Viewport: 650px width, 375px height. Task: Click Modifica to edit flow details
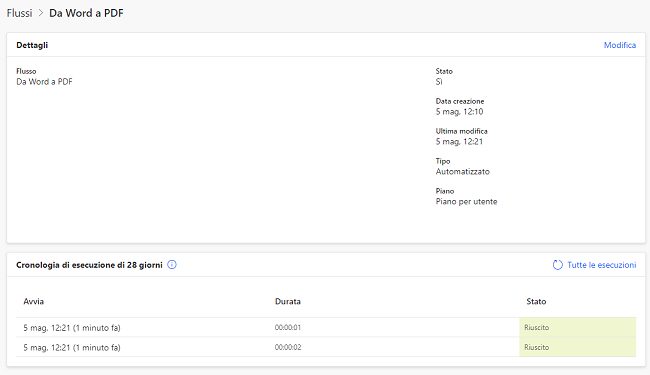(x=620, y=45)
